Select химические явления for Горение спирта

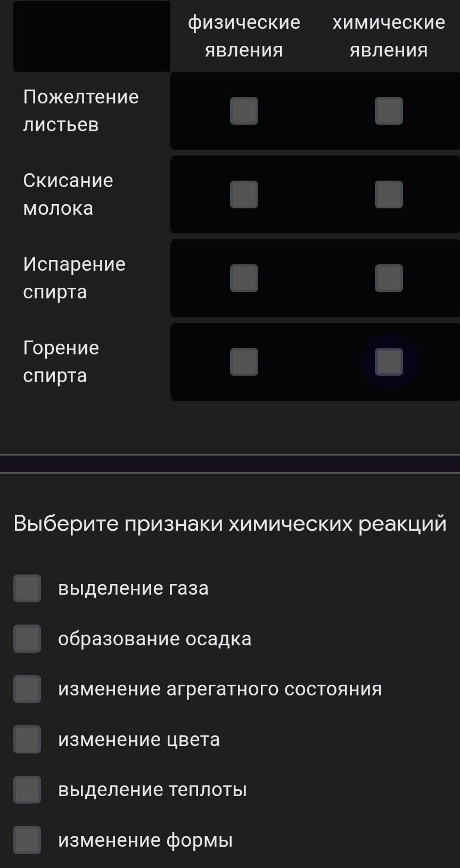coord(389,362)
